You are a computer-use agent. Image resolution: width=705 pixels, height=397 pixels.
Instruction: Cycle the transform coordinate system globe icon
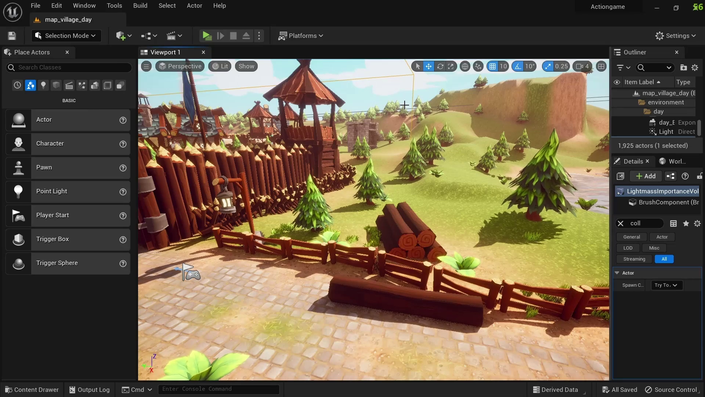pos(465,66)
